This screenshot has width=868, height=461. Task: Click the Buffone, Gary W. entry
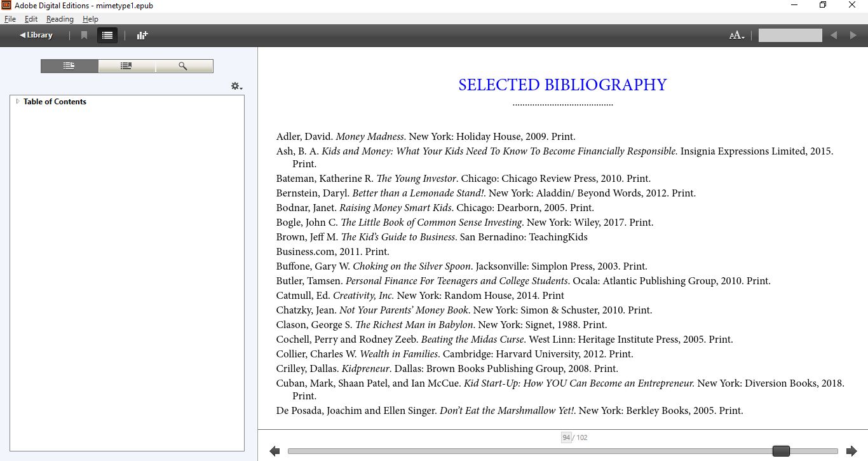(461, 266)
